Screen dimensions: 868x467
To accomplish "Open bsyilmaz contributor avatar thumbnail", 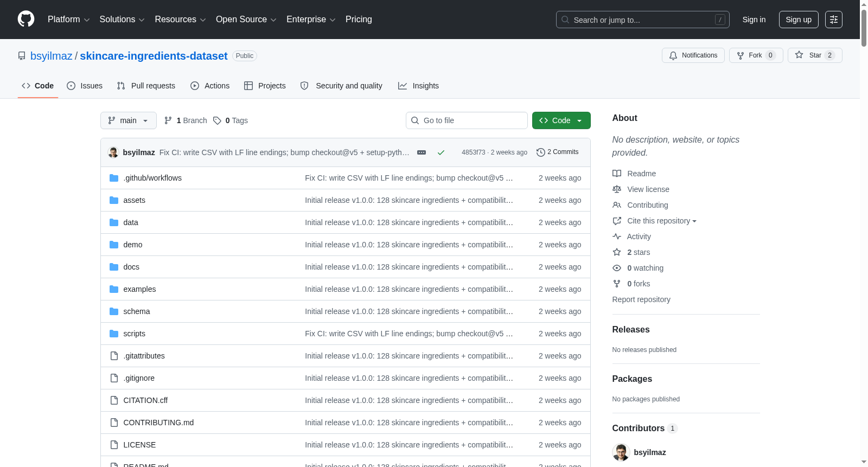I will pyautogui.click(x=621, y=452).
